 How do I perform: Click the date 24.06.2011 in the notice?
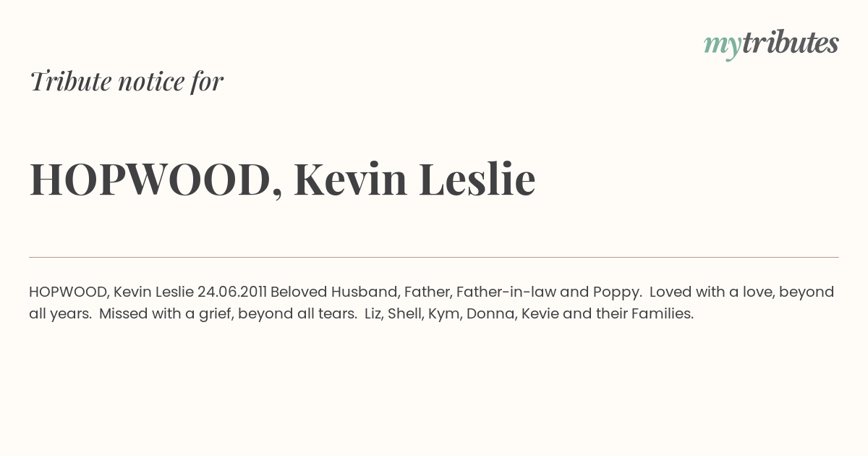232,292
